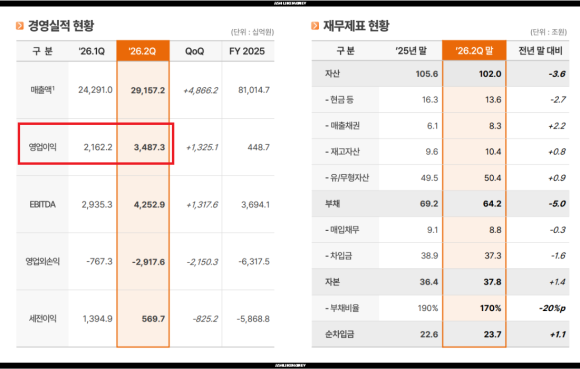This screenshot has height=369, width=580.
Task: Click the QoQ column header
Action: point(195,51)
